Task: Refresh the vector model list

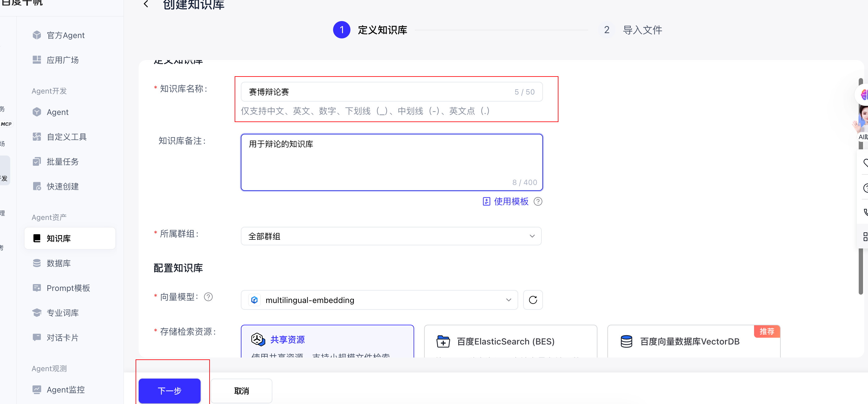Action: [533, 300]
